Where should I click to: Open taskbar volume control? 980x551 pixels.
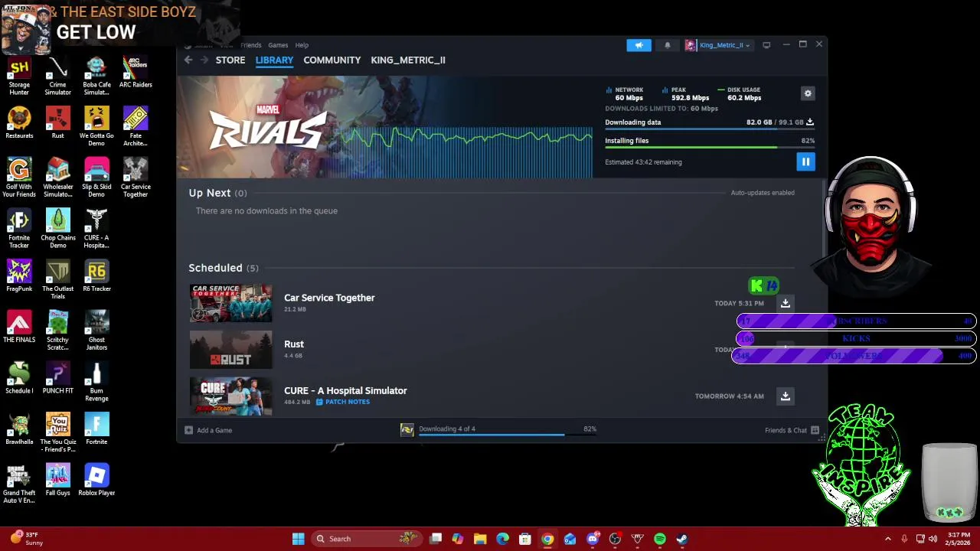[x=933, y=539]
